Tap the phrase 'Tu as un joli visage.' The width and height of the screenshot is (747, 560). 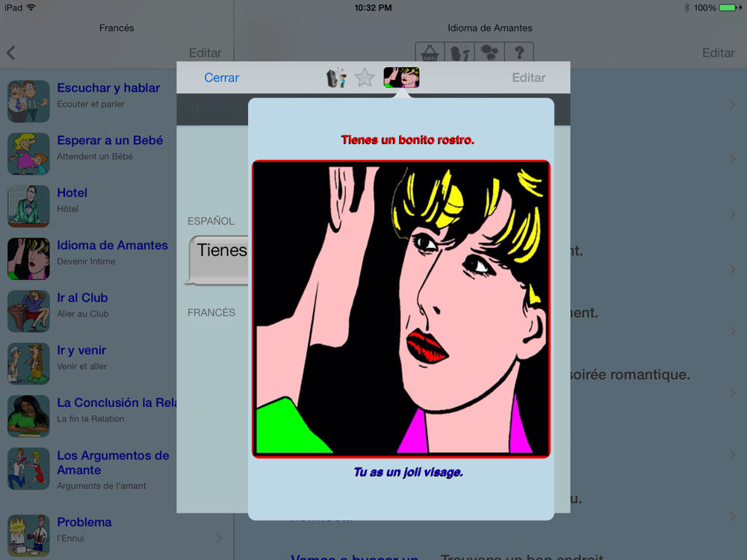pos(409,473)
